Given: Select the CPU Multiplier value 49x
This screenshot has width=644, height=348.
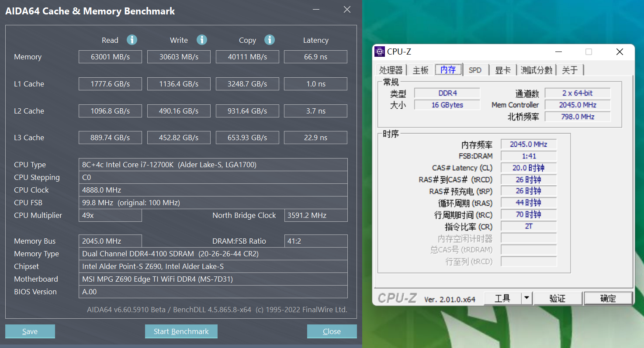Looking at the screenshot, I should point(110,215).
